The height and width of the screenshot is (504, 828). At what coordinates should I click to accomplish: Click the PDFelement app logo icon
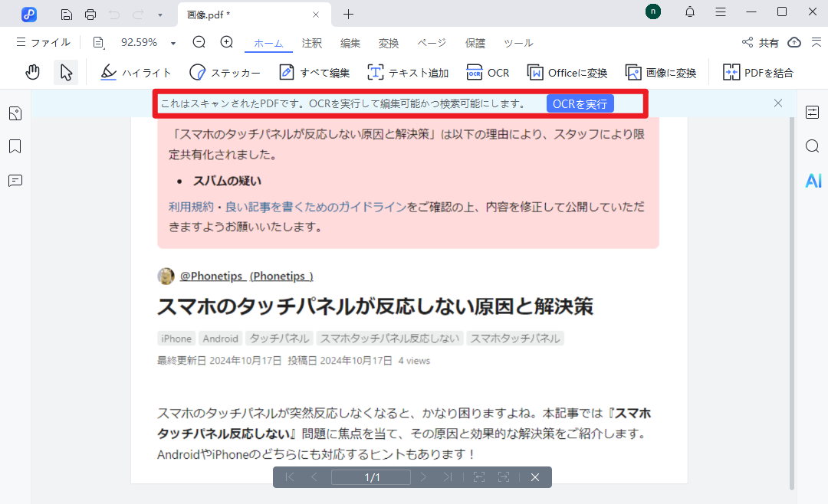click(29, 15)
